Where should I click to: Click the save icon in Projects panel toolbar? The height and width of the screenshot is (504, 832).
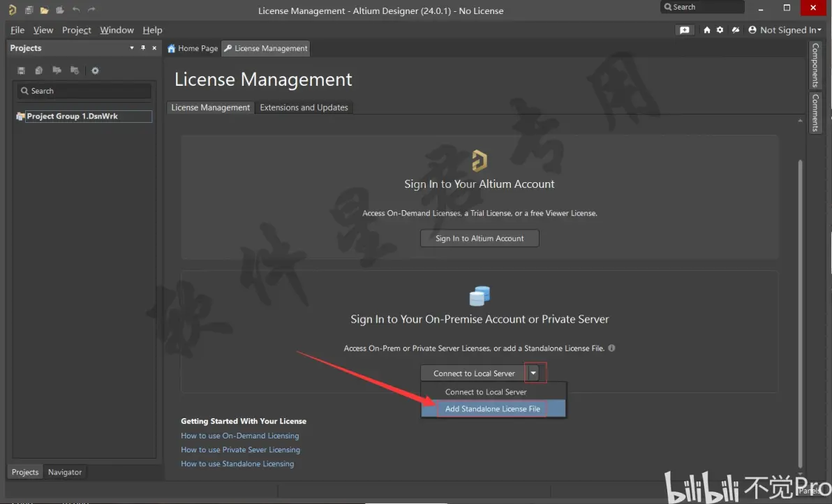pos(21,71)
